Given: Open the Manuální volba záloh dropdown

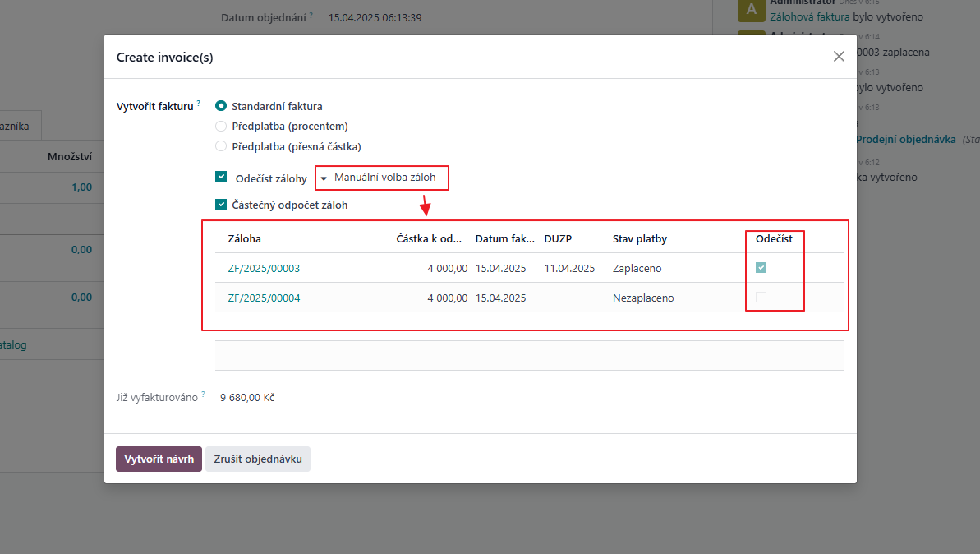Looking at the screenshot, I should point(383,178).
